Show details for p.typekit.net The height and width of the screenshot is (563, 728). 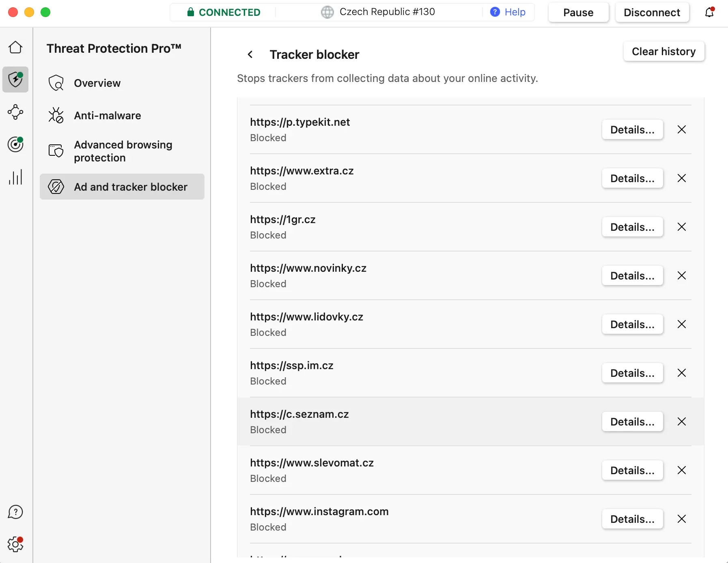coord(632,130)
